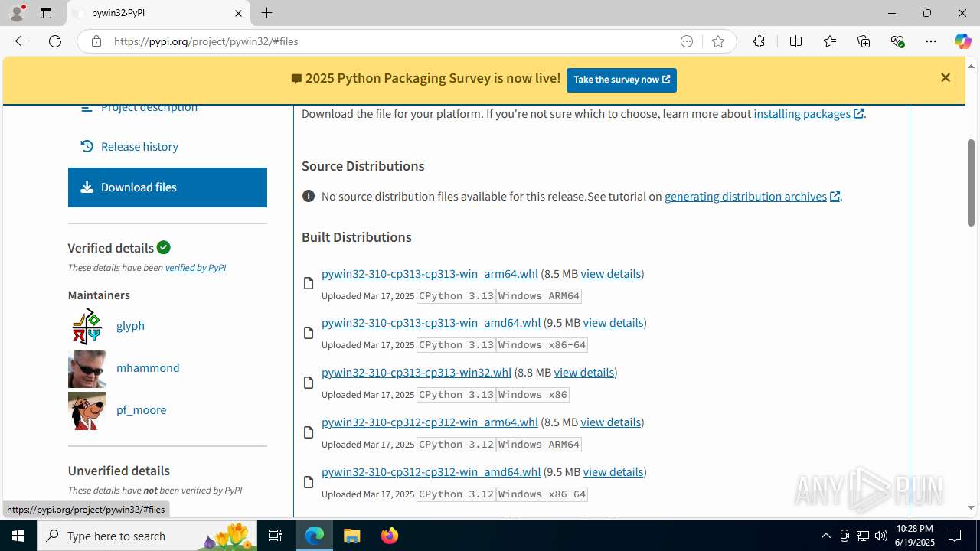Viewport: 980px width, 551px height.
Task: Download pywin32-310-cp313-cp313-win32.whl
Action: [x=416, y=372]
